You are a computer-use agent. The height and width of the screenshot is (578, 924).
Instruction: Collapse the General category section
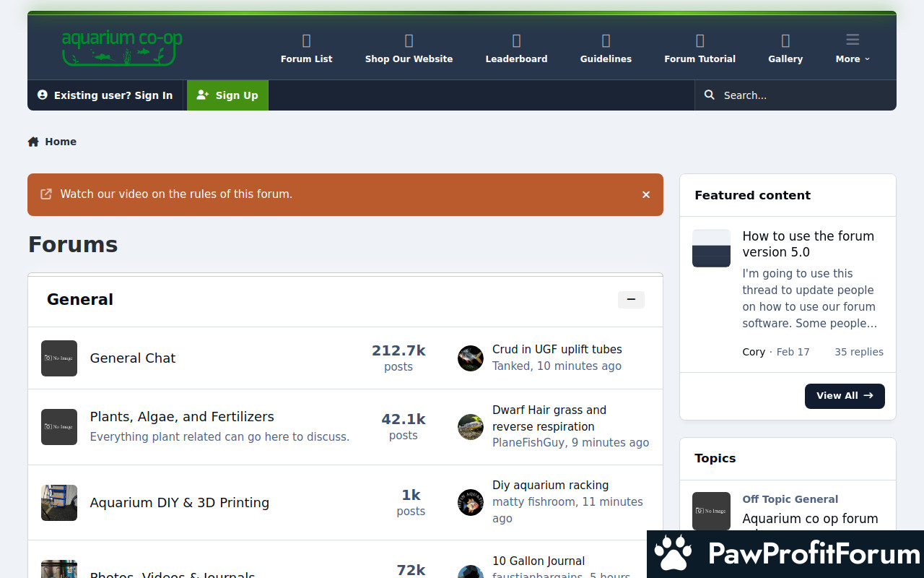coord(631,299)
